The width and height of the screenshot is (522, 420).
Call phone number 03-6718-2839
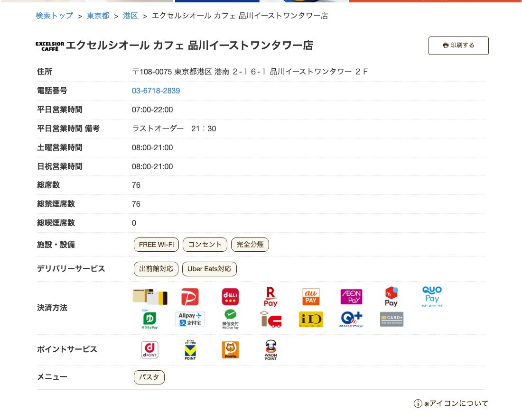coord(156,91)
